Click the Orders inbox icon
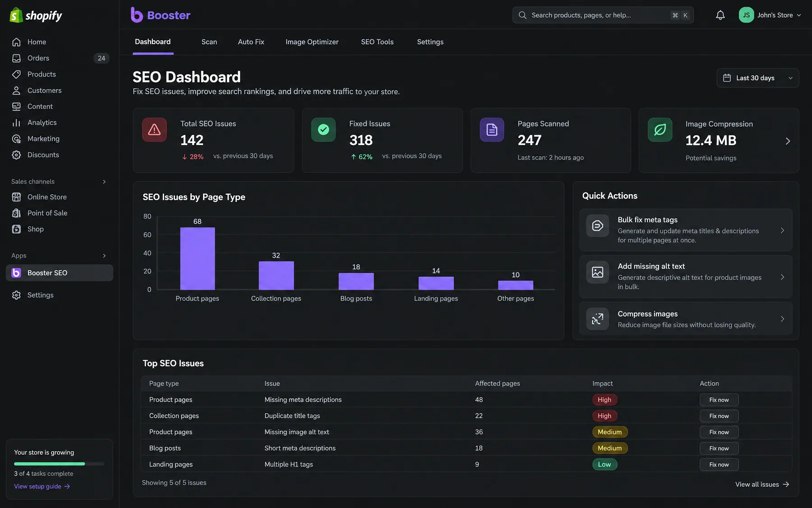 tap(17, 58)
